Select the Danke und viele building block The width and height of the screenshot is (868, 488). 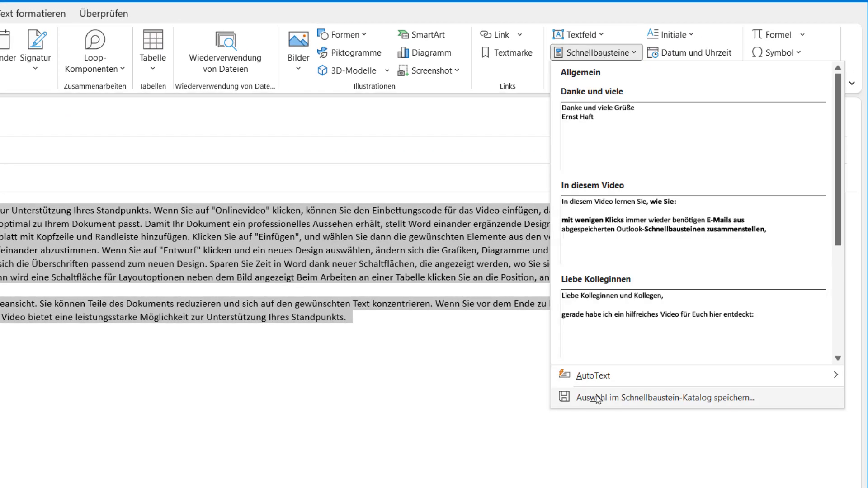pyautogui.click(x=692, y=136)
